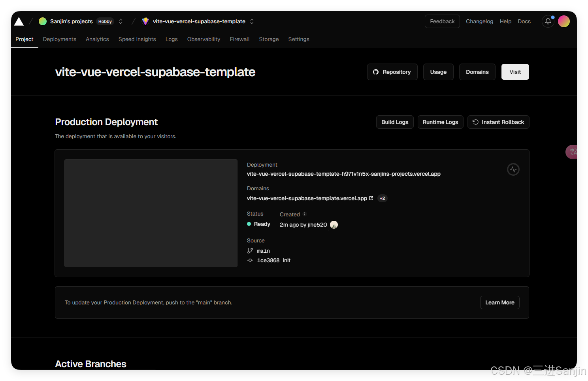Viewport: 588px width, 381px height.
Task: Open the deployment preview thumbnail
Action: click(x=151, y=213)
